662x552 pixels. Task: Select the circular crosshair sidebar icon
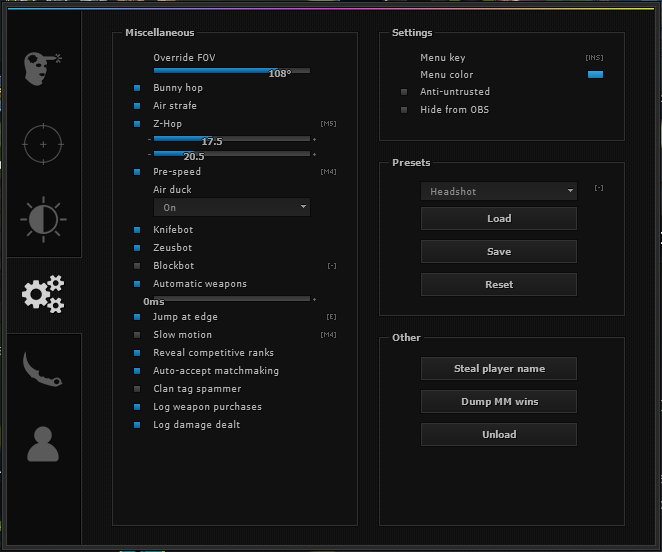click(x=42, y=144)
